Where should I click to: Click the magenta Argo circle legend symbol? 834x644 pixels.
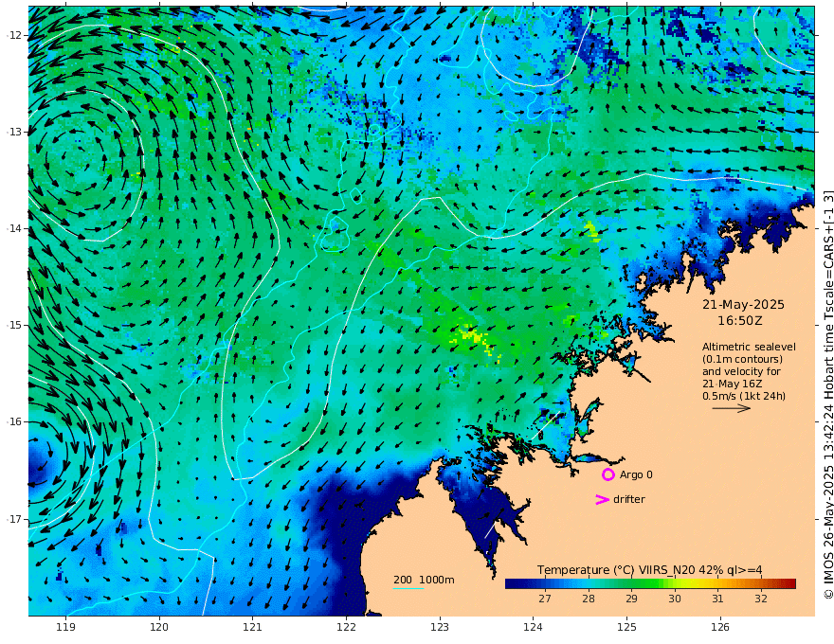coord(608,474)
